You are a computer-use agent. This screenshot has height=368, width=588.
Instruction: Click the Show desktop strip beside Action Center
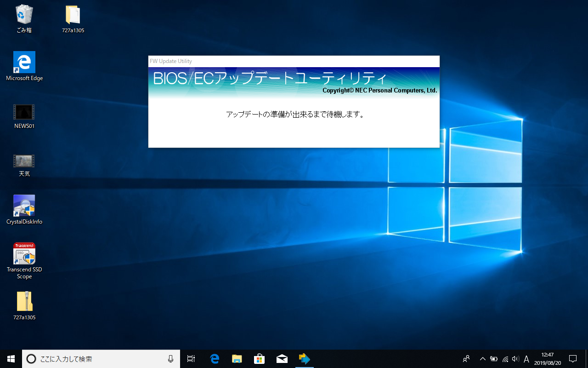pyautogui.click(x=586, y=359)
